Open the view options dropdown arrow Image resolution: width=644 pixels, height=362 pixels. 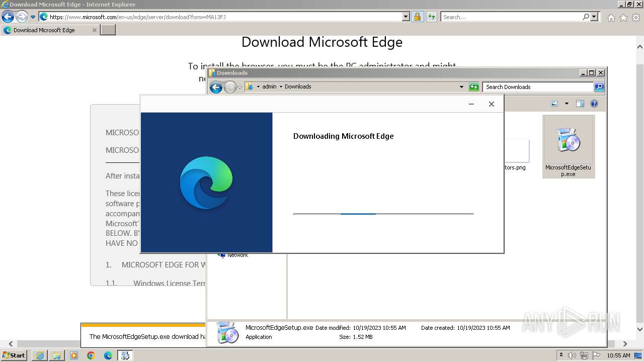point(567,104)
